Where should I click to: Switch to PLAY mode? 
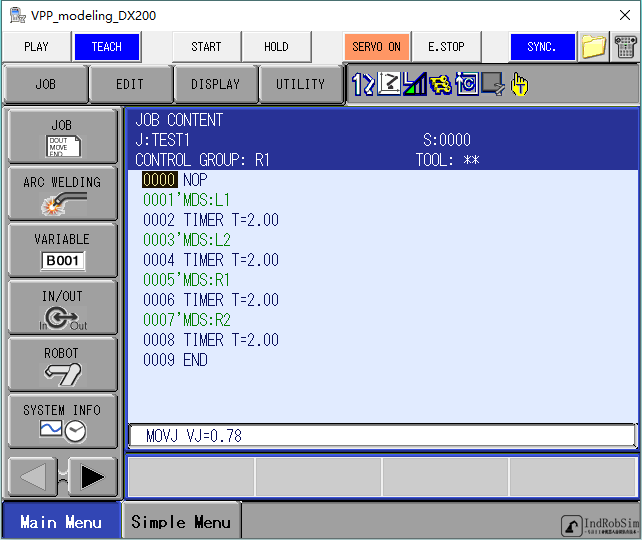point(36,47)
